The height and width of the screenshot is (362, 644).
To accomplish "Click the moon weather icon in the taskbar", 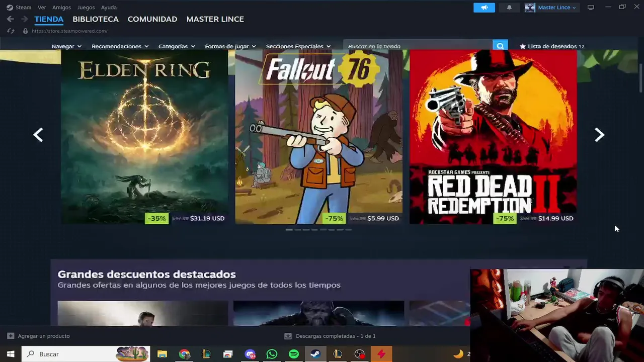I will [458, 354].
